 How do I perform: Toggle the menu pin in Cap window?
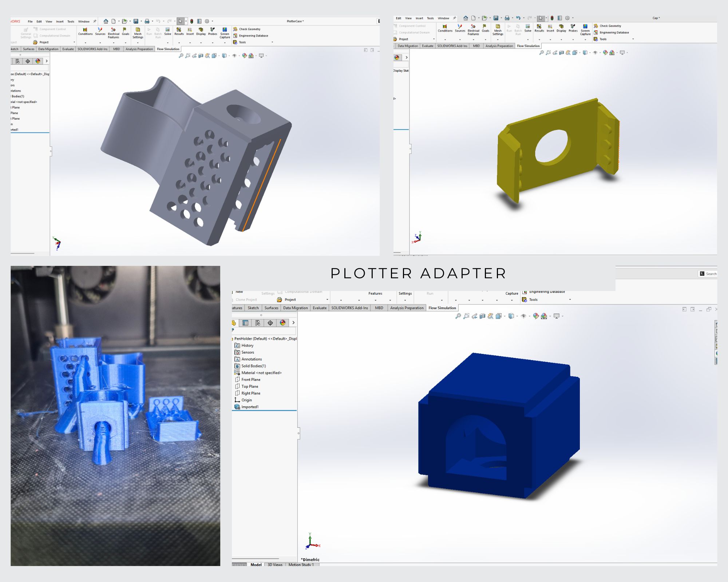(x=454, y=18)
